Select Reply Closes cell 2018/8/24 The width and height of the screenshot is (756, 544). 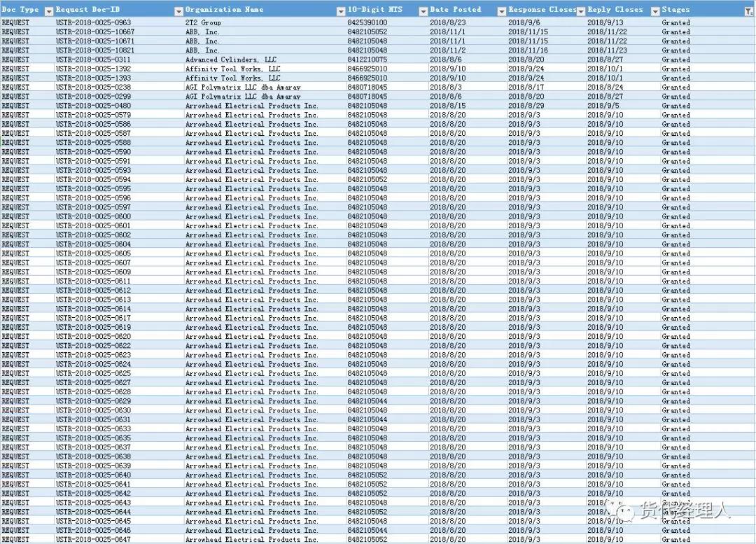tap(623, 88)
